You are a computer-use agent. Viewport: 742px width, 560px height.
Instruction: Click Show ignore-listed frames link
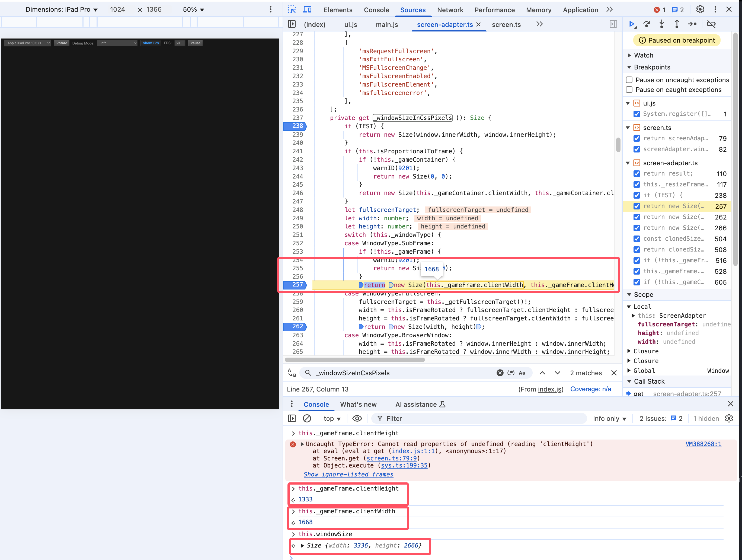coord(348,474)
